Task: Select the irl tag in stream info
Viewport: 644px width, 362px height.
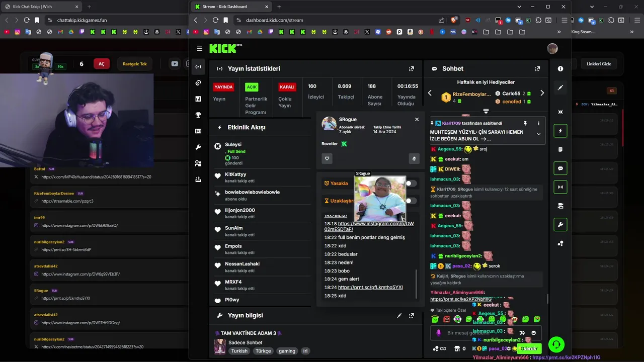Action: tap(305, 351)
